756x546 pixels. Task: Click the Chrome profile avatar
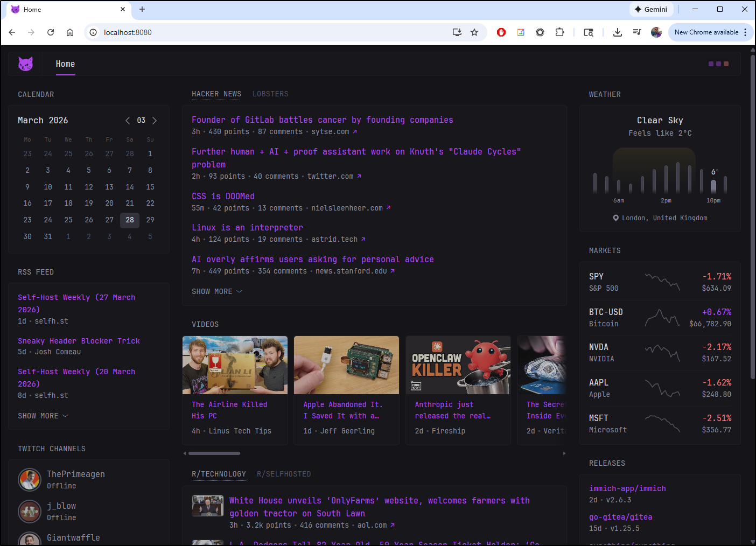(656, 32)
